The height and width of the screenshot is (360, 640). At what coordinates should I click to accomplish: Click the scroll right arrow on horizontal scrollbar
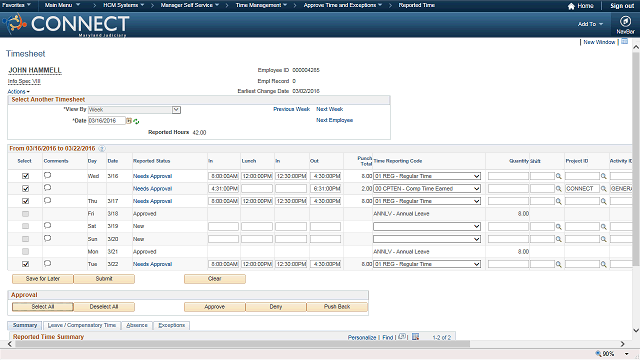pyautogui.click(x=622, y=344)
